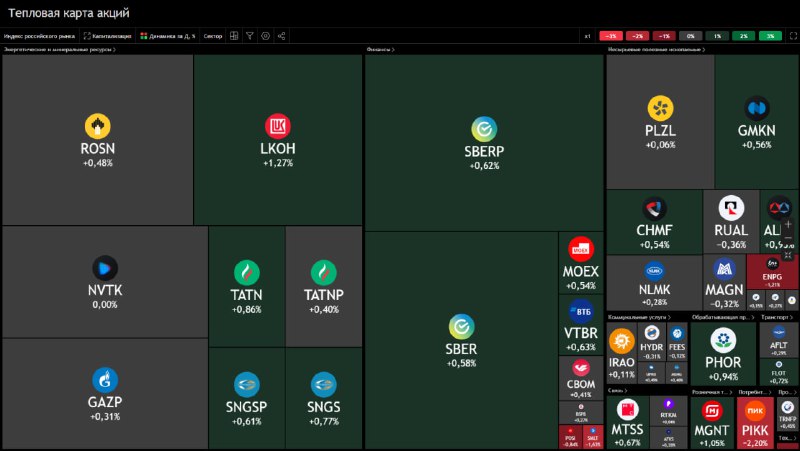Click the 1% legend swatch
The height and width of the screenshot is (451, 800).
point(717,36)
